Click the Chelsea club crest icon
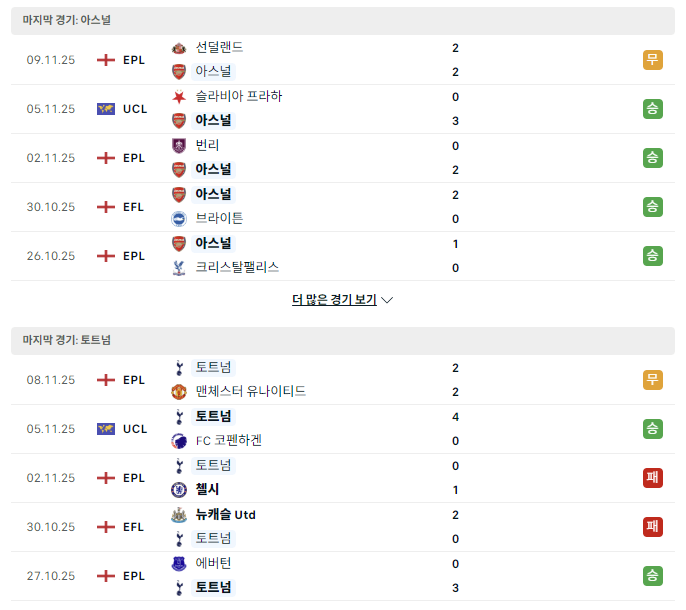 [x=178, y=490]
